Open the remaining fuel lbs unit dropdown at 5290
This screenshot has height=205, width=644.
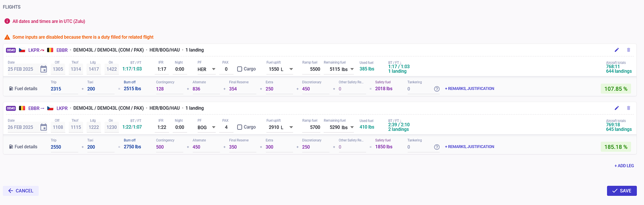click(352, 127)
